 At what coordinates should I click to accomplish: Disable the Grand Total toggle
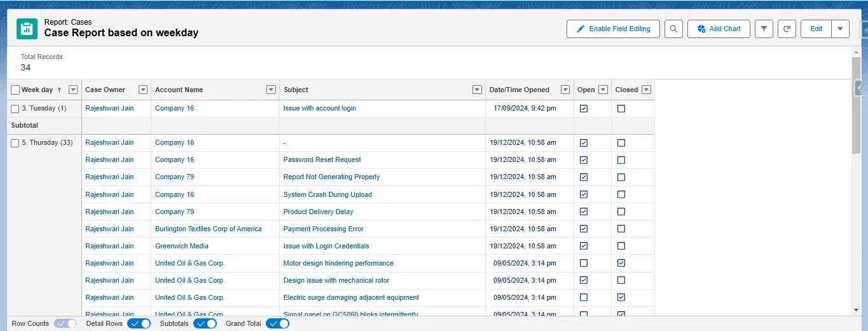click(277, 323)
